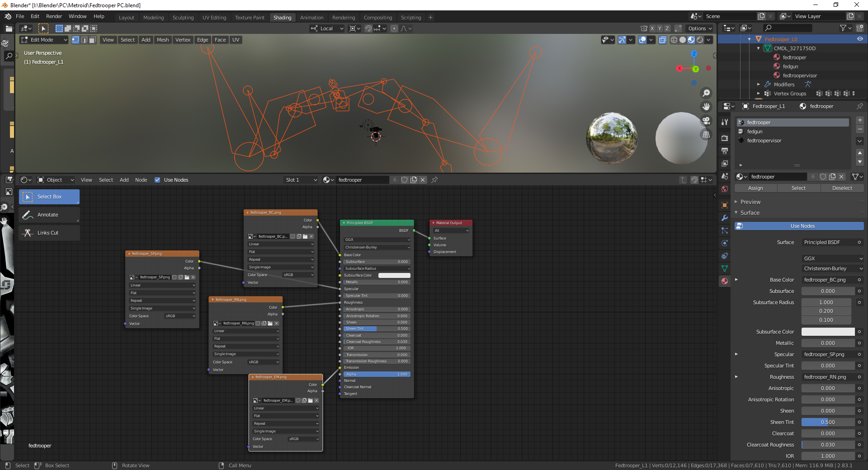Open the Render menu
This screenshot has height=470, width=868.
(54, 16)
